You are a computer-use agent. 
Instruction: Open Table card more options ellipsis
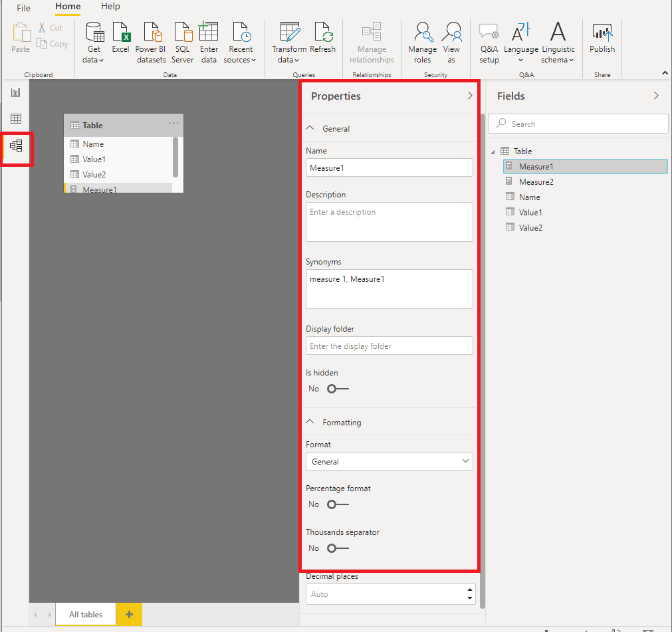(173, 123)
